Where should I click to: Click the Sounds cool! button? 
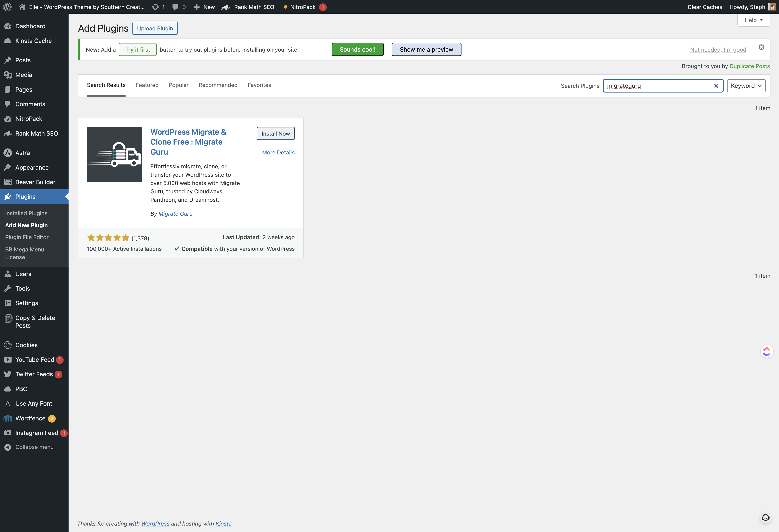tap(357, 50)
